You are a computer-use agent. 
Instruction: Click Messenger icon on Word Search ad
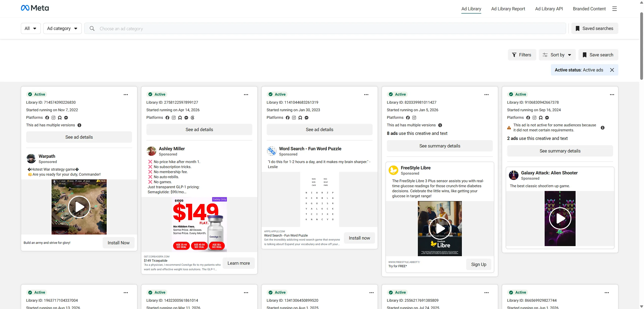307,118
